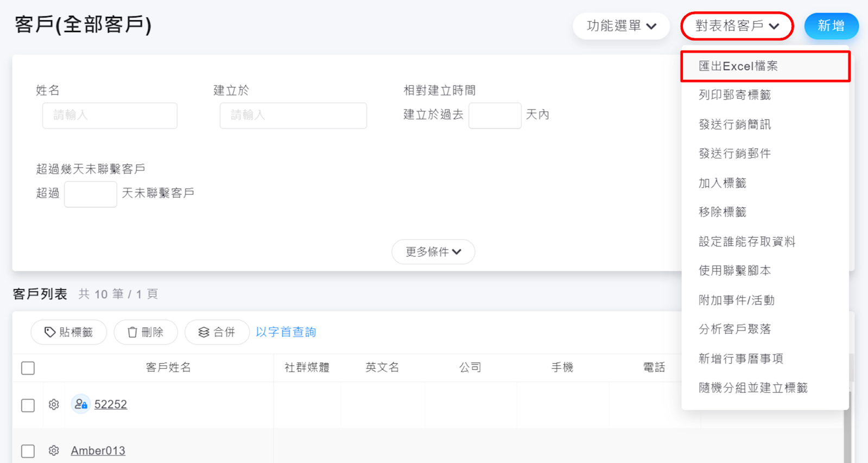Collapse the 對表格客戶 dropdown
868x463 pixels.
pyautogui.click(x=737, y=26)
